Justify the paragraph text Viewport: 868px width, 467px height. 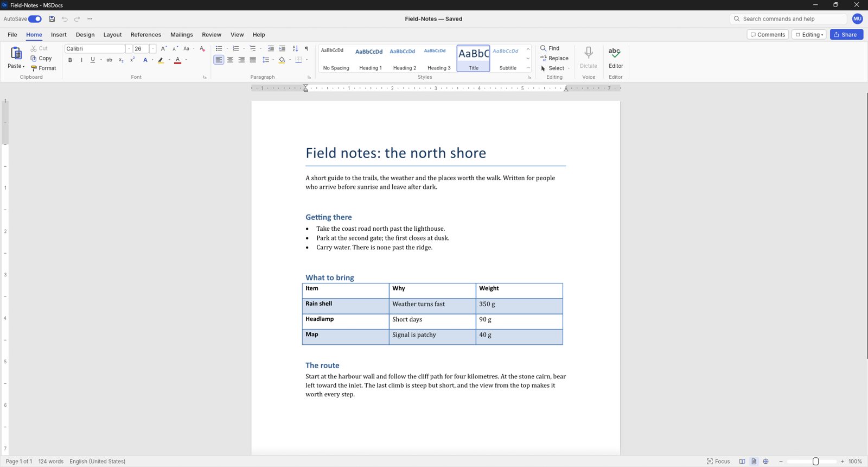pos(253,60)
